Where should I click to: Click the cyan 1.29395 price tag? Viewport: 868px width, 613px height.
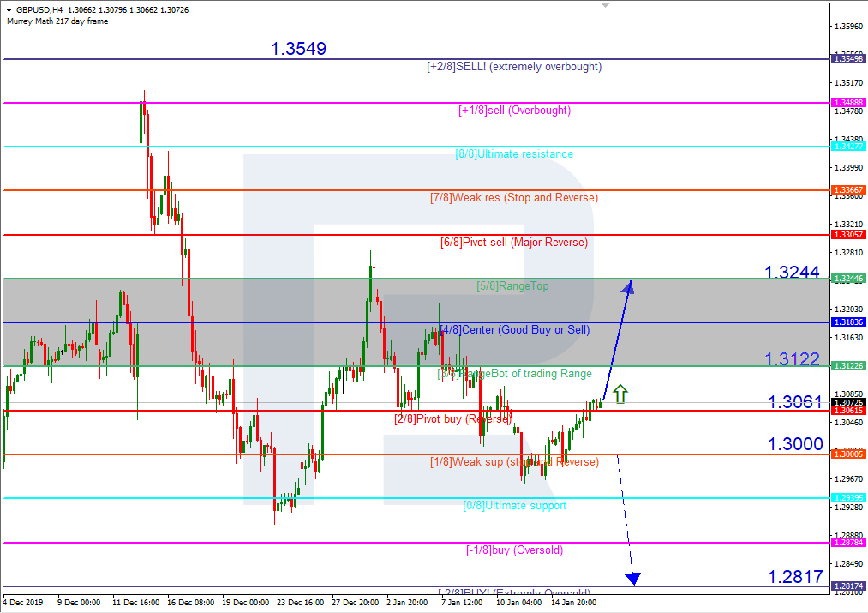point(848,498)
